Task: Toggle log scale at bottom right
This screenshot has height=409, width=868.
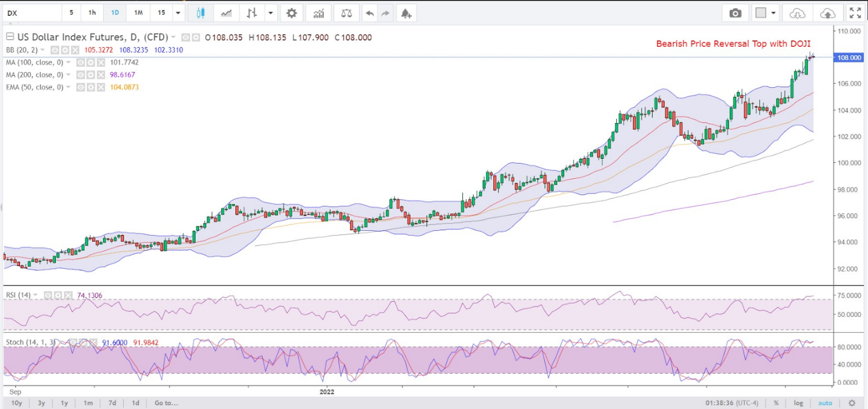Action: [x=799, y=403]
